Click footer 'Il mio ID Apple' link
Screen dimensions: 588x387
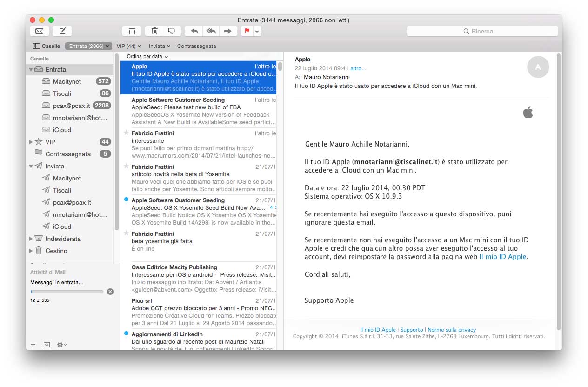click(x=378, y=330)
